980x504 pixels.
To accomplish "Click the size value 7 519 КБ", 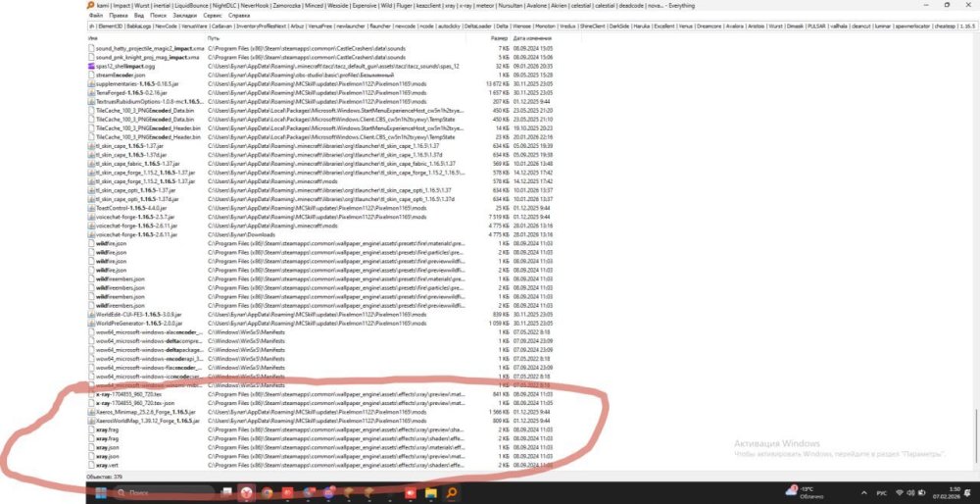I will 499,217.
